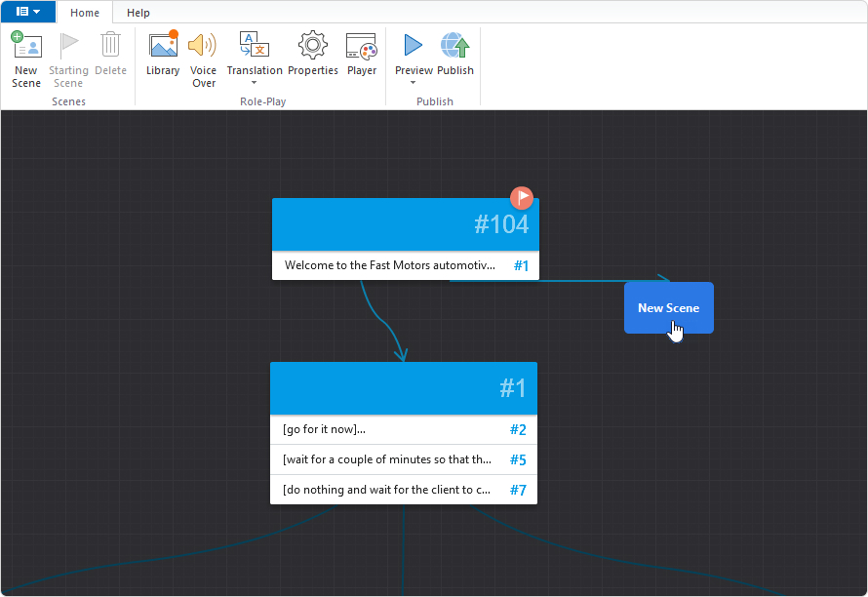This screenshot has height=597, width=868.
Task: Click the orange starting flag on scene #104
Action: pyautogui.click(x=523, y=198)
